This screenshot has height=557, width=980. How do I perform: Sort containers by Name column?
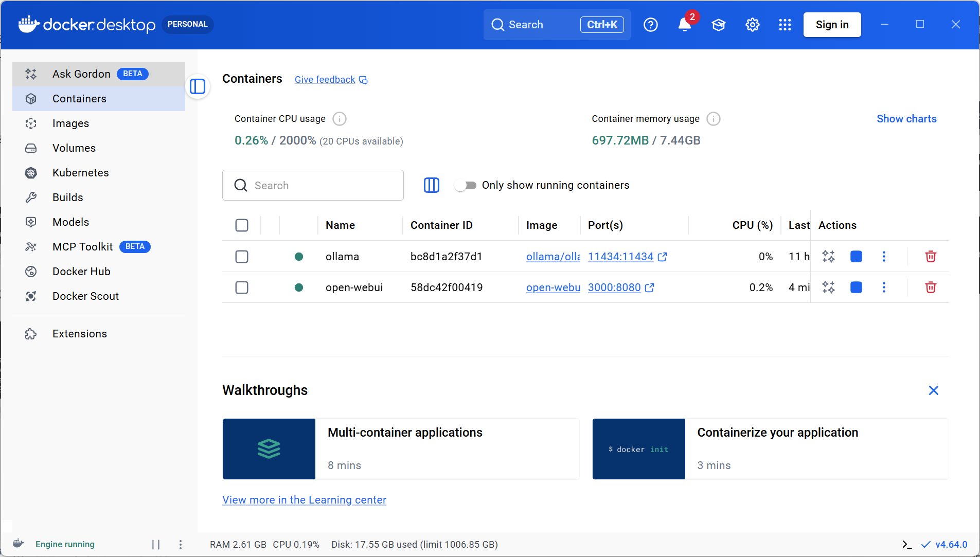pos(340,225)
